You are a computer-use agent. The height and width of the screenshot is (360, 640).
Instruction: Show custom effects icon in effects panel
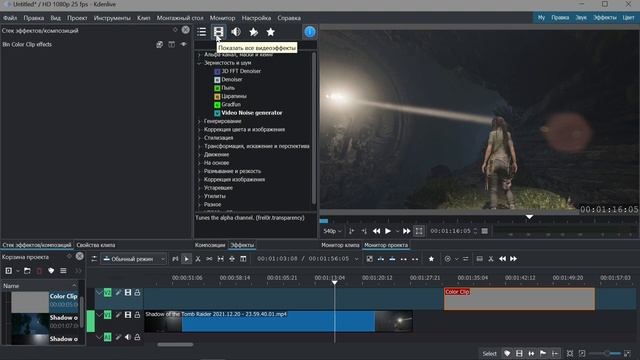coord(253,32)
